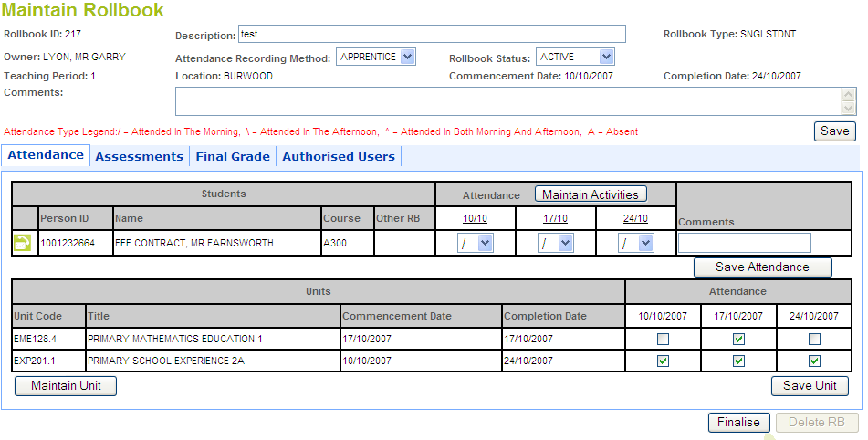Viewport: 868px width, 440px height.
Task: Switch to the Assessments tab
Action: 139,156
